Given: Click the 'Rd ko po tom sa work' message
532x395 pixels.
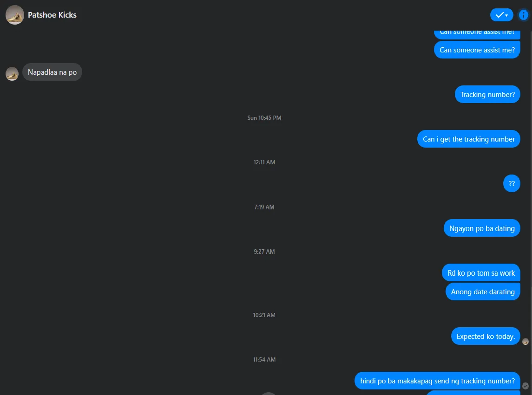Looking at the screenshot, I should click(x=481, y=272).
